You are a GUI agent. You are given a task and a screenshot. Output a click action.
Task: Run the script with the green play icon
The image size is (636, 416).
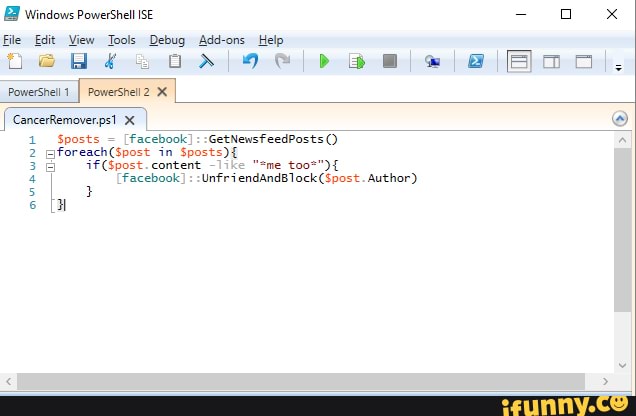click(x=324, y=62)
